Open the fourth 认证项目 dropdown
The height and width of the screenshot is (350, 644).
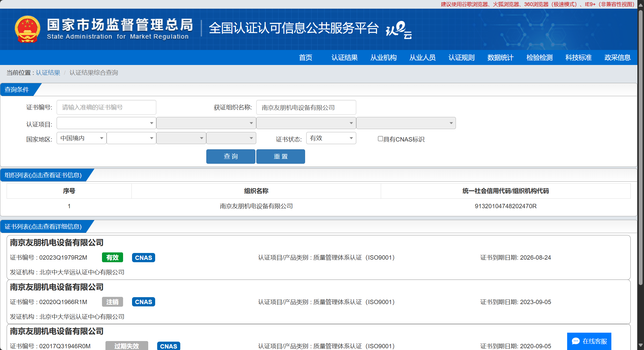[x=406, y=123]
